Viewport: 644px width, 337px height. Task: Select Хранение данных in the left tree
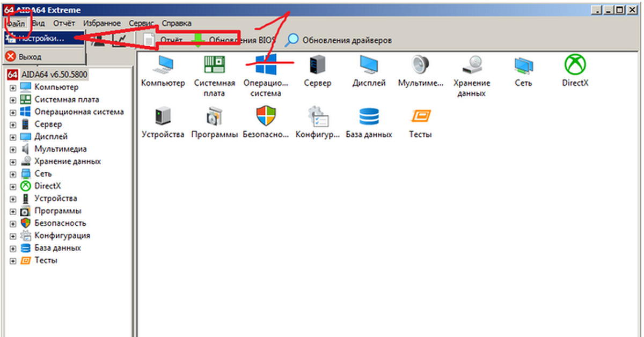coord(67,161)
